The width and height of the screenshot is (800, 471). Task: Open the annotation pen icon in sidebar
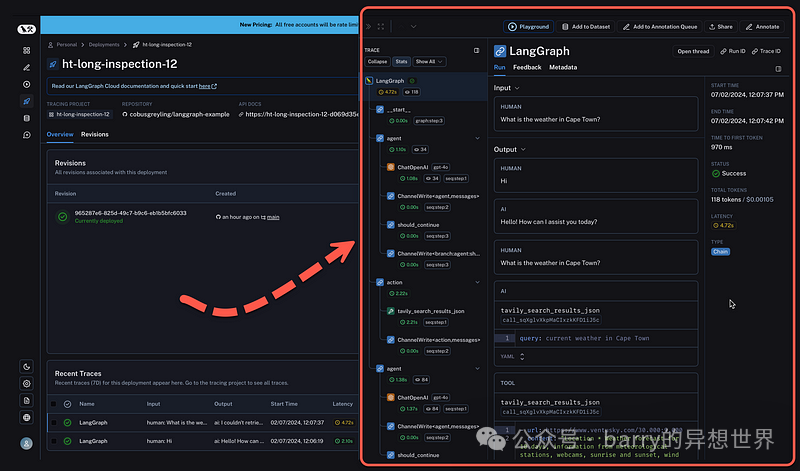27,67
